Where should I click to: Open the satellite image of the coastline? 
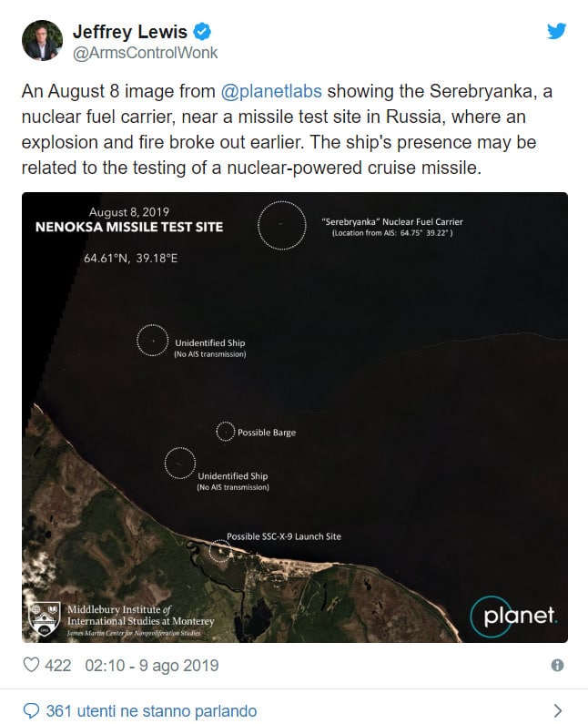[x=295, y=417]
